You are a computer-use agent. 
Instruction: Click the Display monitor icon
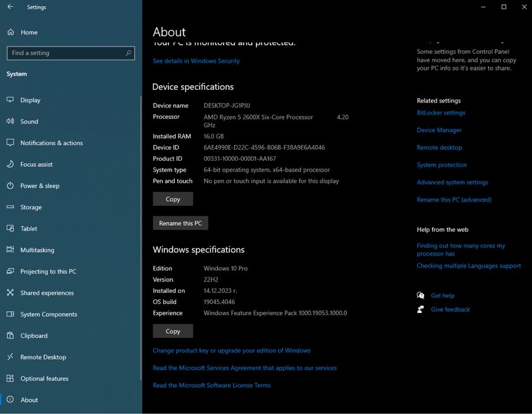tap(10, 100)
